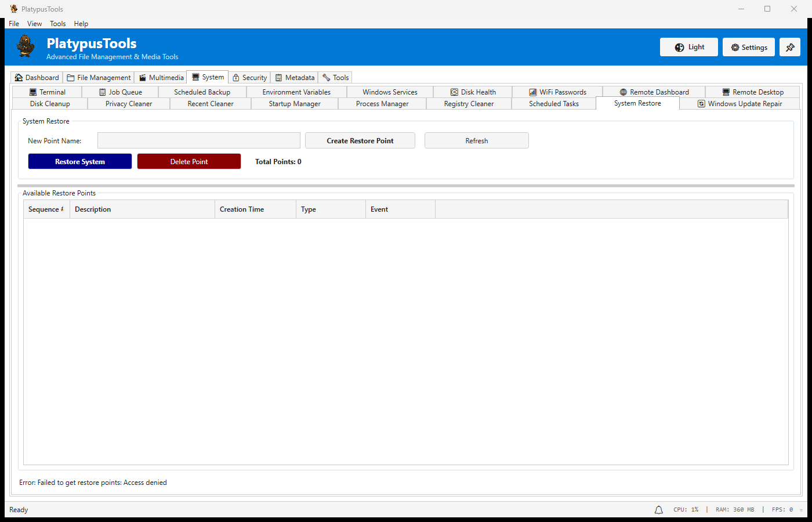Open the WiFi Passwords tab

pyautogui.click(x=557, y=92)
